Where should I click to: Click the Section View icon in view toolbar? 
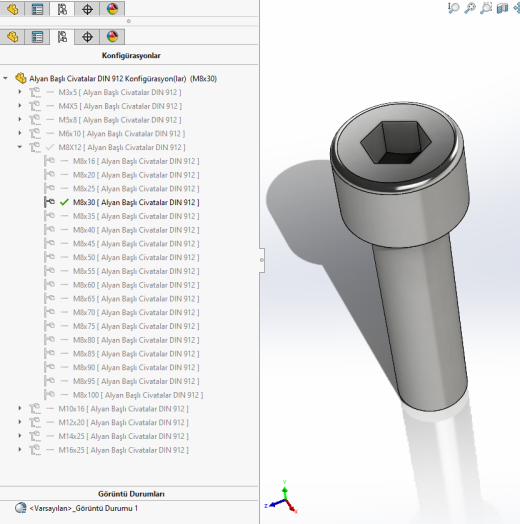pos(502,8)
